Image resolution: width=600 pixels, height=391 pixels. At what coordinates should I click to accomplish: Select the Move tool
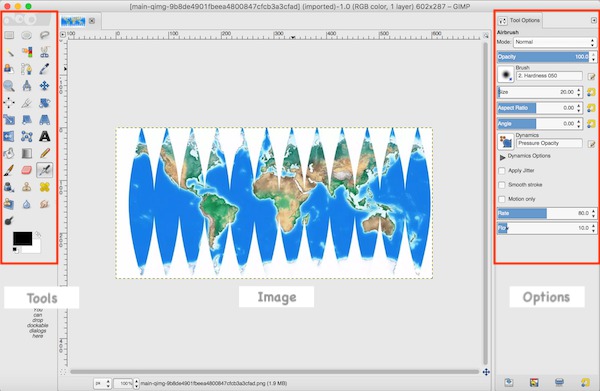[x=44, y=86]
